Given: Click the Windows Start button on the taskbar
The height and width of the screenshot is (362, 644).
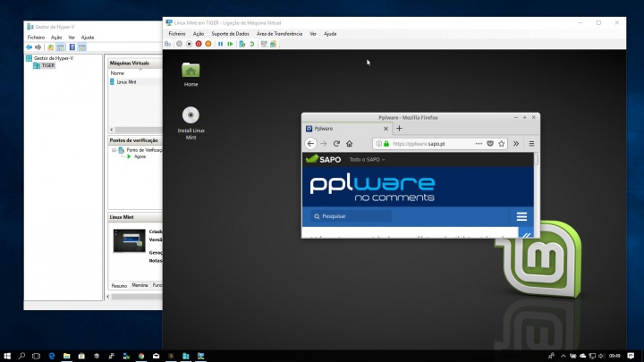Looking at the screenshot, I should pos(7,355).
